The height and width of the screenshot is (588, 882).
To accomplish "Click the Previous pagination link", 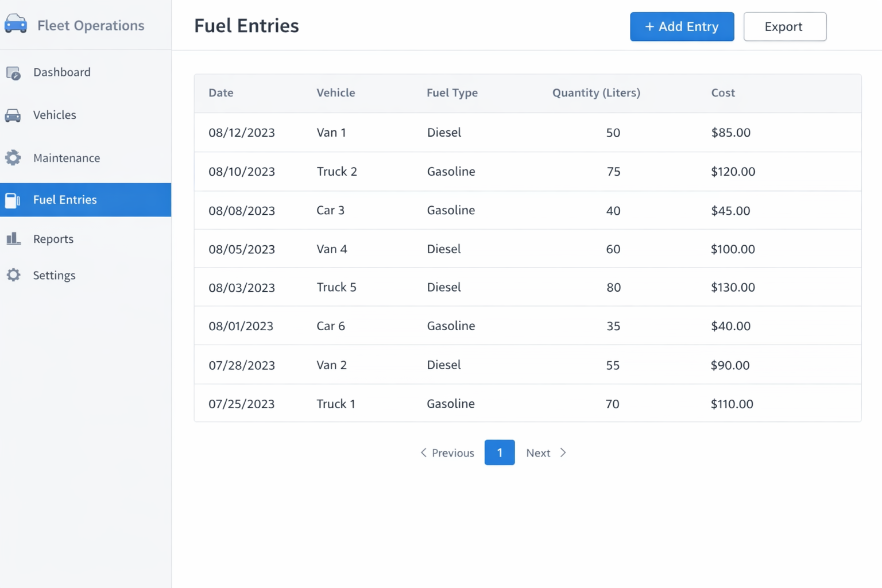I will coord(452,452).
